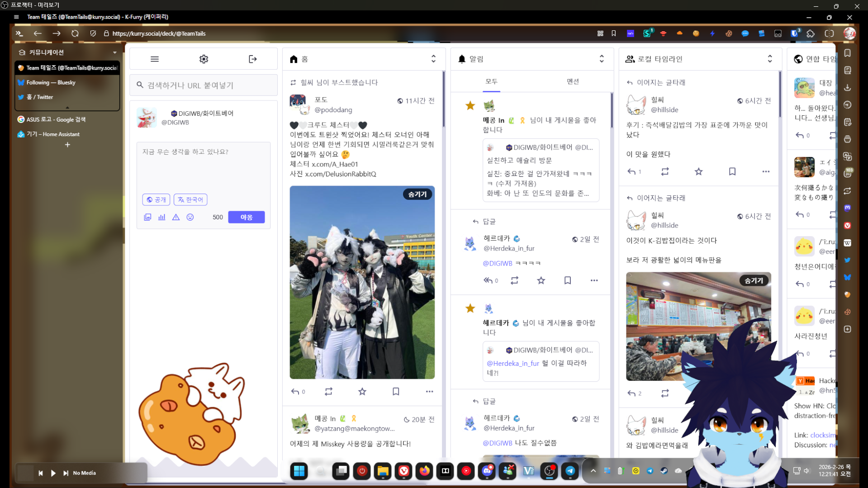Attach media image to the post
Viewport: 868px width, 488px height.
pos(147,217)
